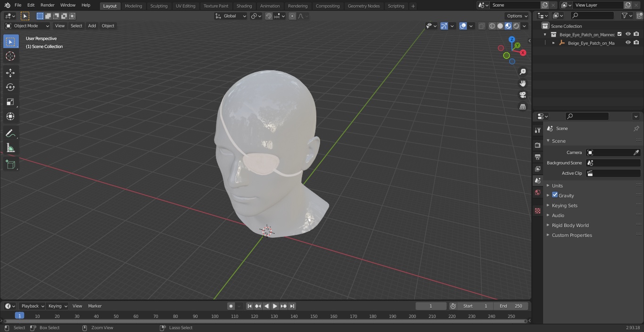Click the viewport zoom magnifier icon
This screenshot has height=332, width=644.
coord(522,72)
